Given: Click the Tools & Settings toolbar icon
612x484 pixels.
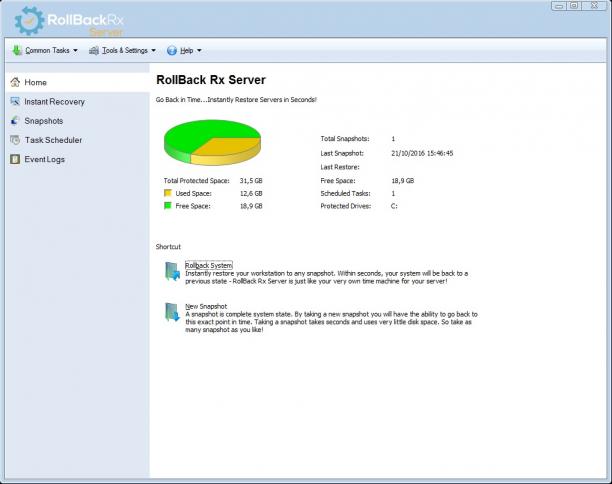Looking at the screenshot, I should pos(94,50).
